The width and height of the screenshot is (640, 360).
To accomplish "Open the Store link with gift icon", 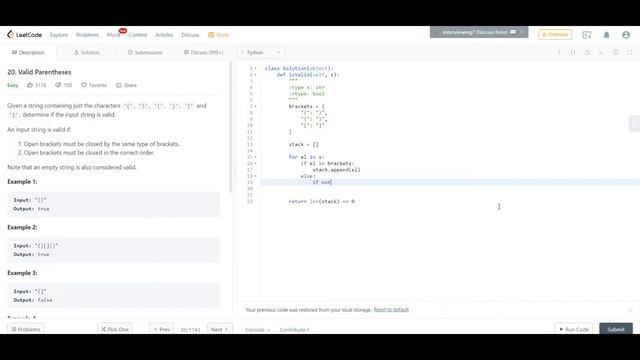I will [218, 35].
